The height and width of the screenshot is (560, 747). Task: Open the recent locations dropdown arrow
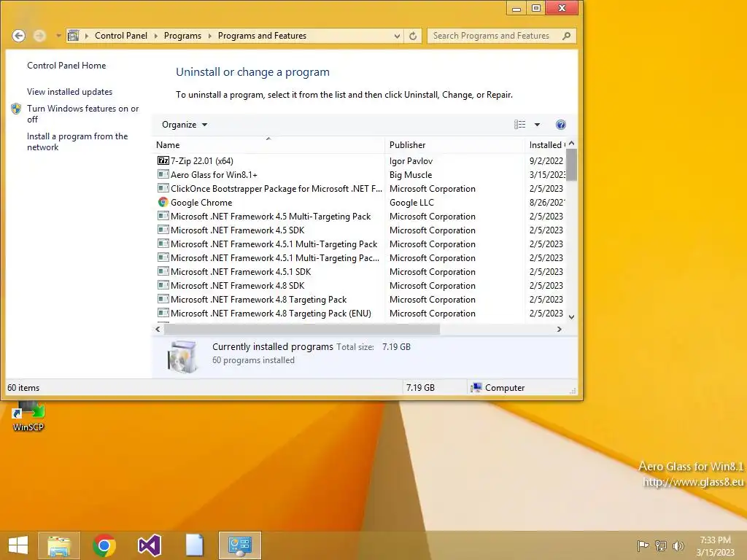point(58,36)
